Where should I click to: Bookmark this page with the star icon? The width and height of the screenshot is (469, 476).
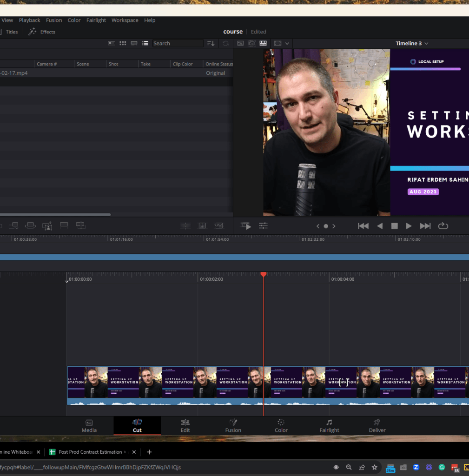[x=375, y=468]
